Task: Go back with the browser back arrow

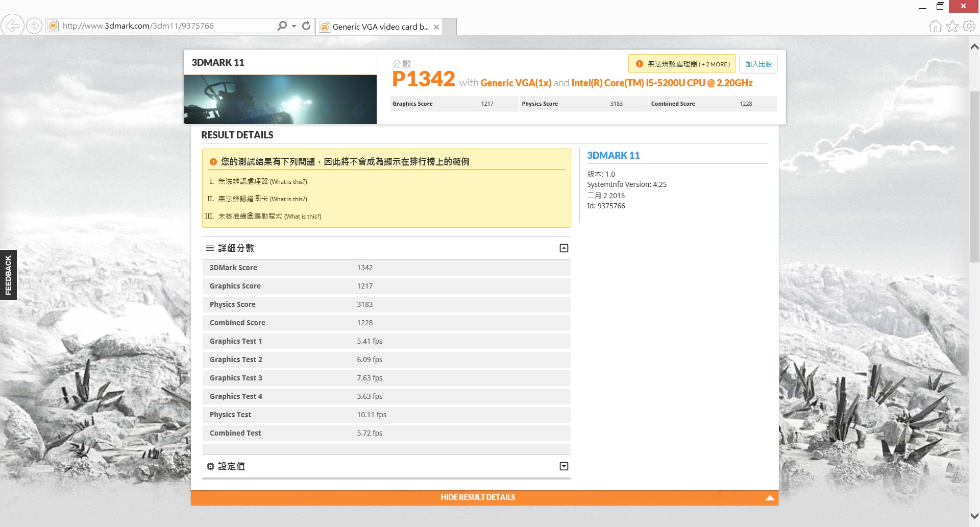Action: 12,26
